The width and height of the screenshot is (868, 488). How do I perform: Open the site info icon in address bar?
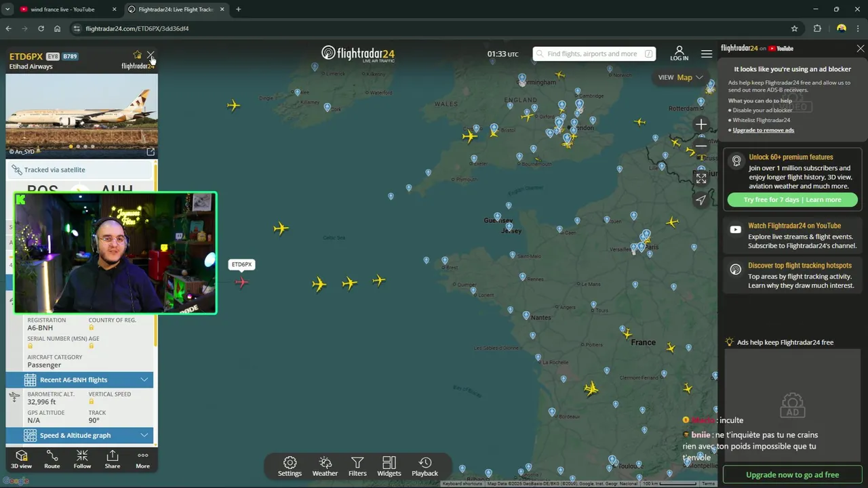click(77, 28)
